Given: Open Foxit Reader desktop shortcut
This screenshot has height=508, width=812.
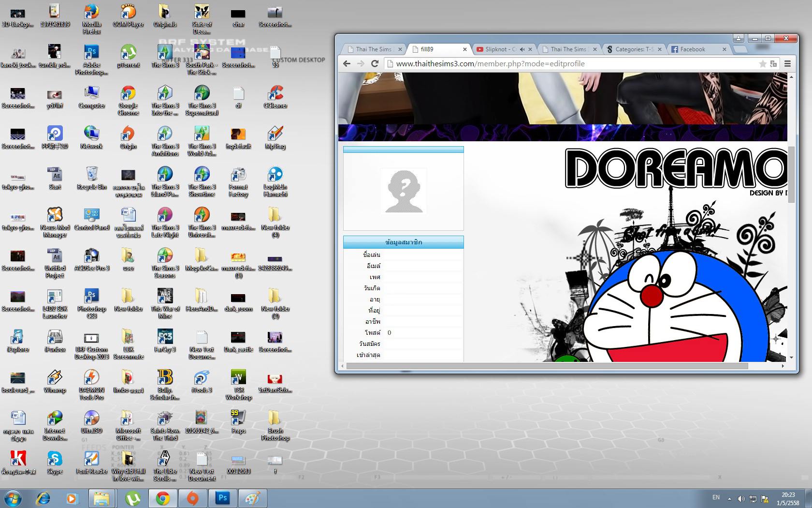Looking at the screenshot, I should click(x=91, y=463).
